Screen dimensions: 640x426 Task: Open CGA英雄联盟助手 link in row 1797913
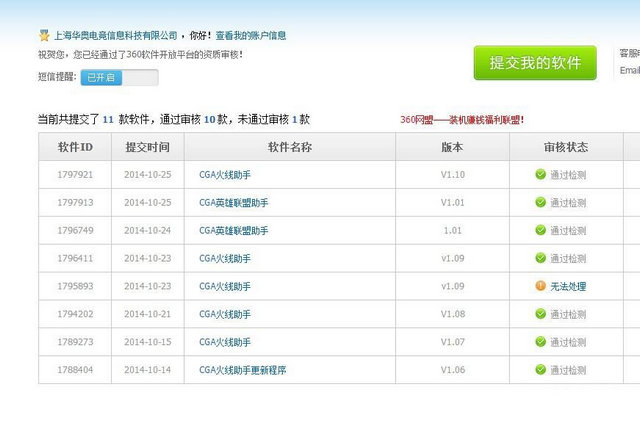click(x=234, y=202)
